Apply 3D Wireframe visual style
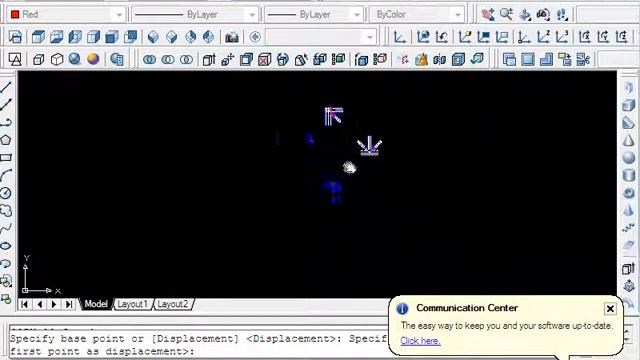The width and height of the screenshot is (640, 360). coord(38,60)
